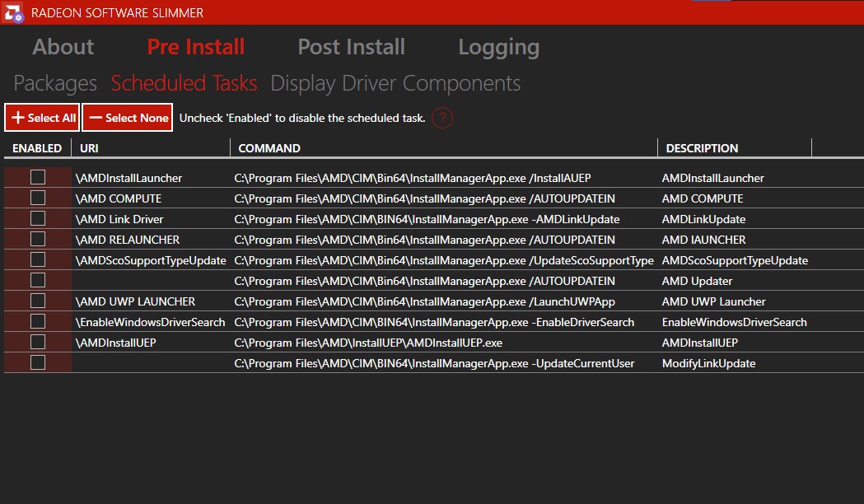Sort by the COMMAND column header
864x504 pixels.
click(269, 148)
